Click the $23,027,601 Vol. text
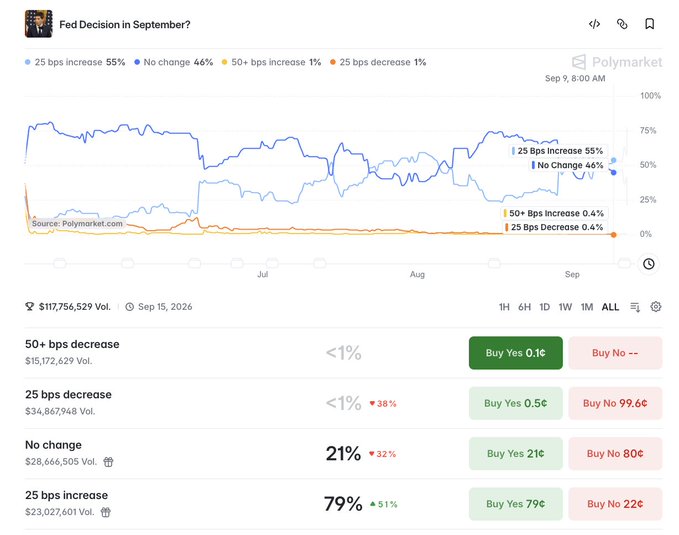This screenshot has width=679, height=535. click(x=60, y=512)
